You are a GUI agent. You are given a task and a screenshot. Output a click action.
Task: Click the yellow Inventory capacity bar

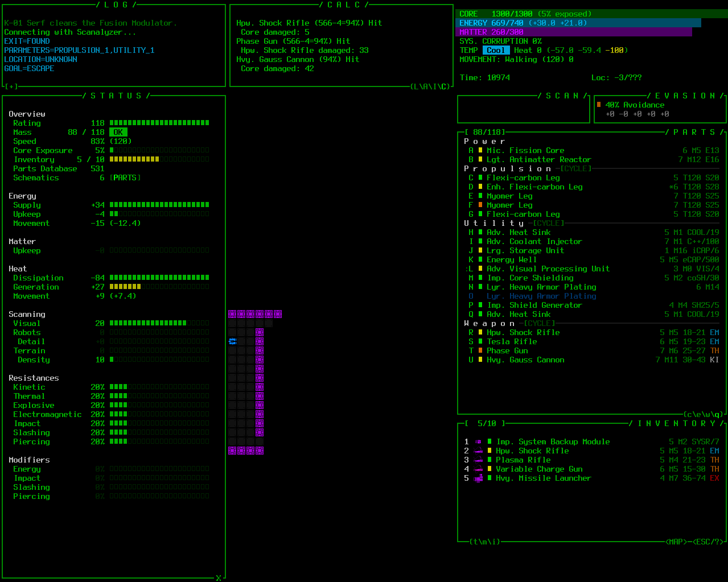159,159
